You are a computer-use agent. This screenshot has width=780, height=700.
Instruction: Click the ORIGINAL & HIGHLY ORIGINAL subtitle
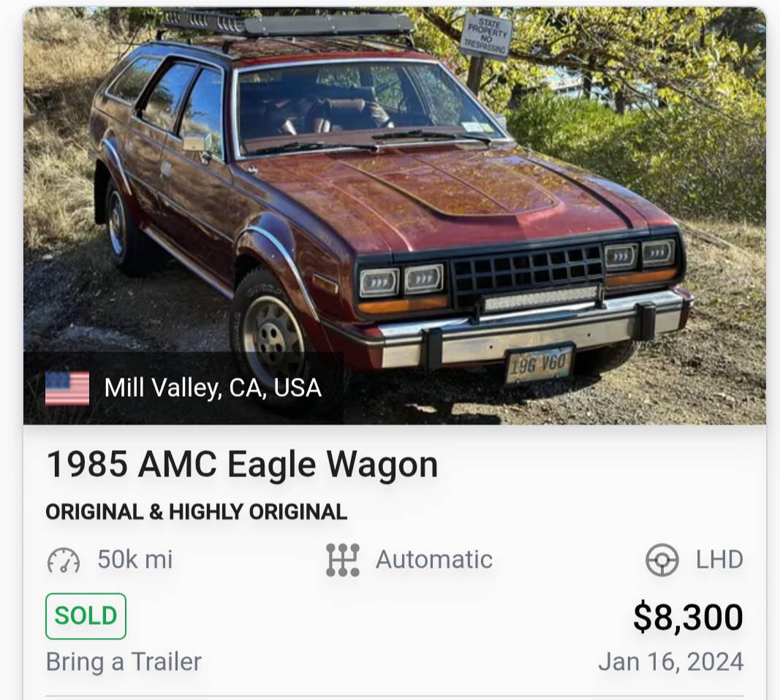[x=197, y=512]
